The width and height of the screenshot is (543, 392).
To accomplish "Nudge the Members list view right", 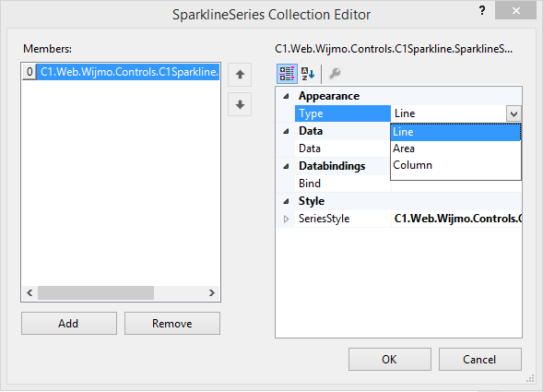I will [x=212, y=293].
